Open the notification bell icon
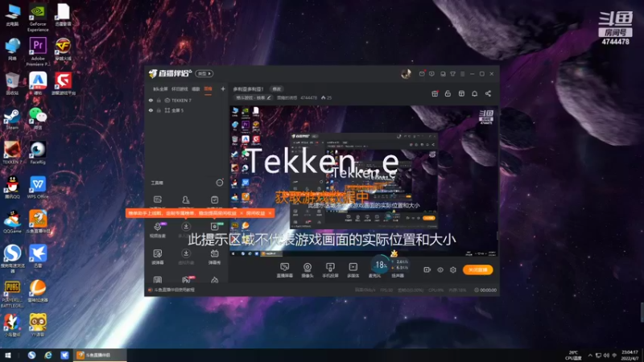Screen dimensions: 644x362 474,93
